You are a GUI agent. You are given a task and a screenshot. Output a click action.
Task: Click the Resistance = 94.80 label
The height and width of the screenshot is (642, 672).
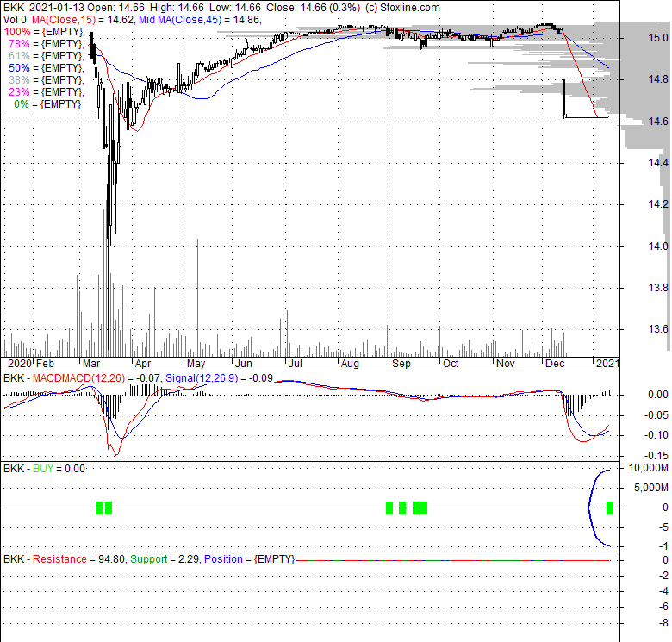click(78, 559)
